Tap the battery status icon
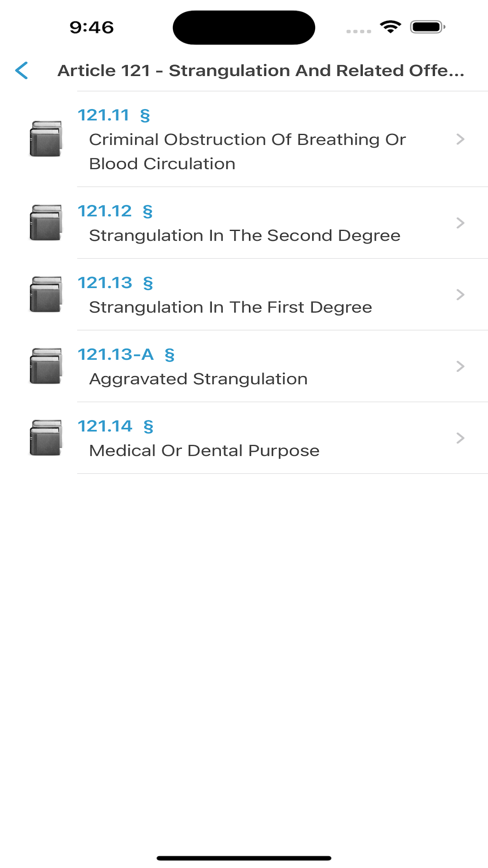488x868 pixels. (x=427, y=27)
